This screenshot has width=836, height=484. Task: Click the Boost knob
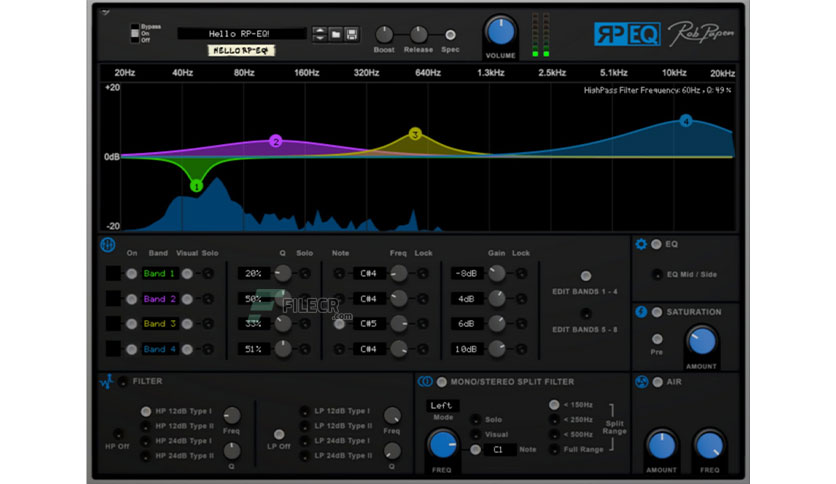click(x=384, y=35)
